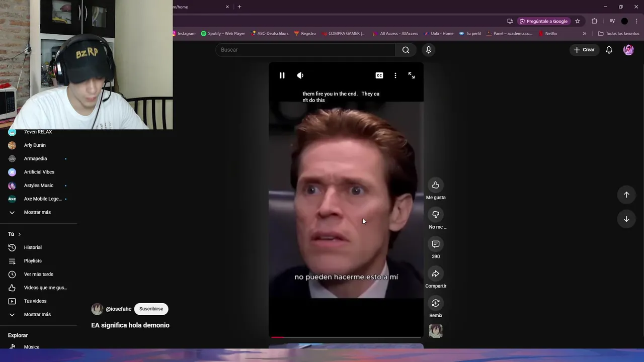Go to the next Short arrow
Screen dimensions: 644x362
(626, 219)
